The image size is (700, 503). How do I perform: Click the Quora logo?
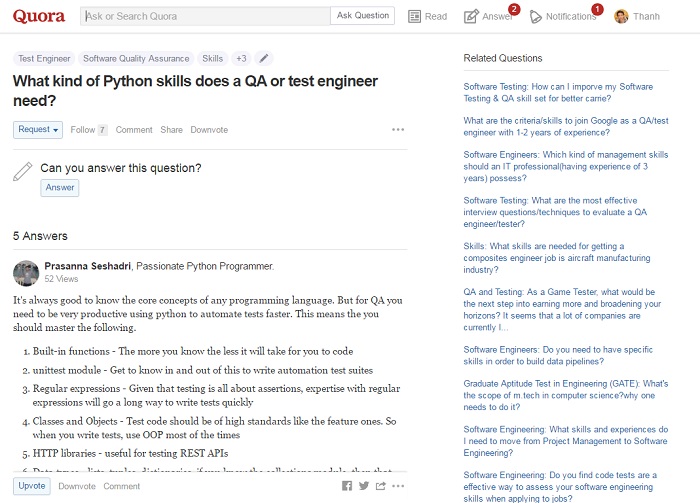pyautogui.click(x=39, y=16)
